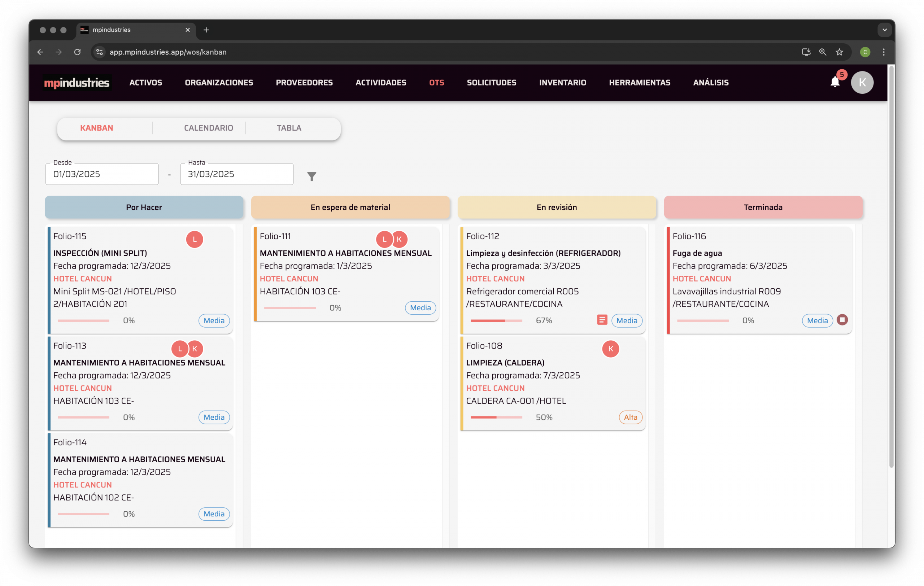
Task: Click the mpindustries logo
Action: pos(77,83)
